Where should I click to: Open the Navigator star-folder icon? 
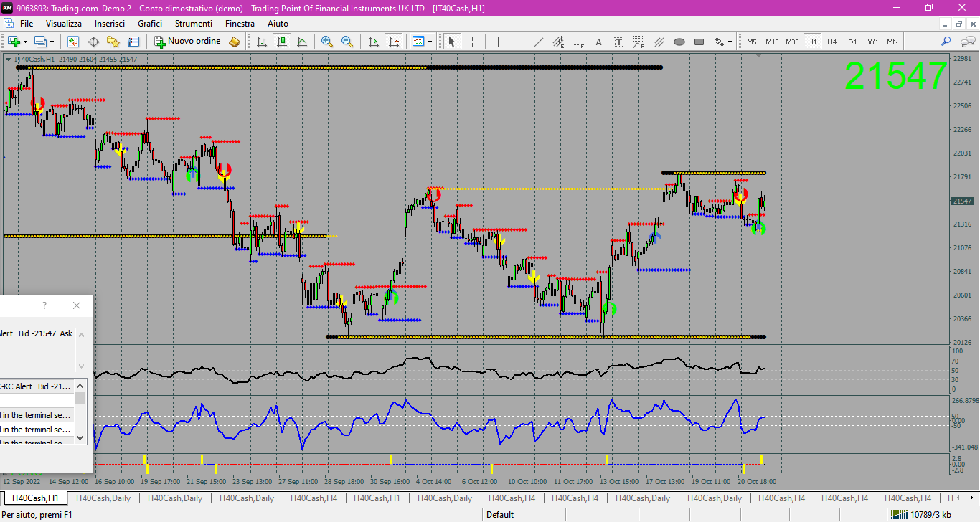(113, 42)
